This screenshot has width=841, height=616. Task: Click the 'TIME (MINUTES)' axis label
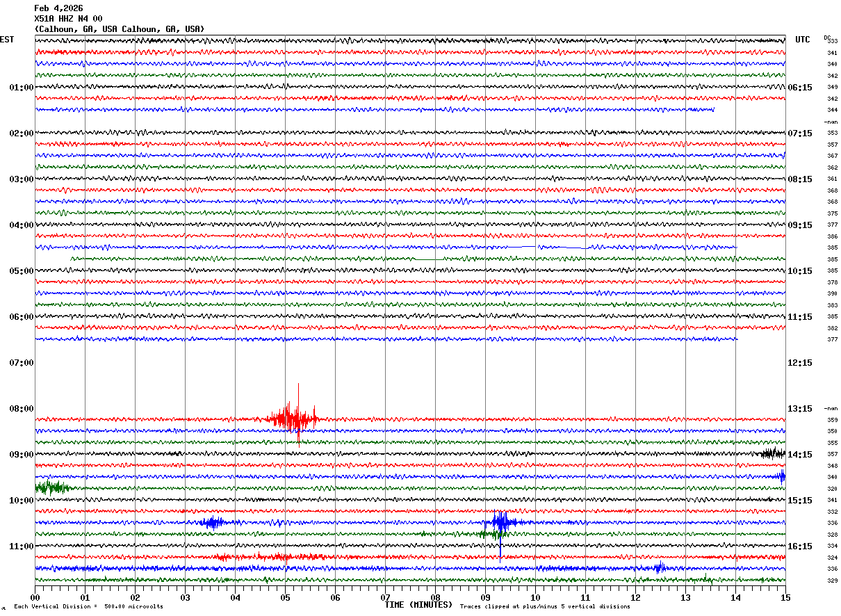(418, 605)
